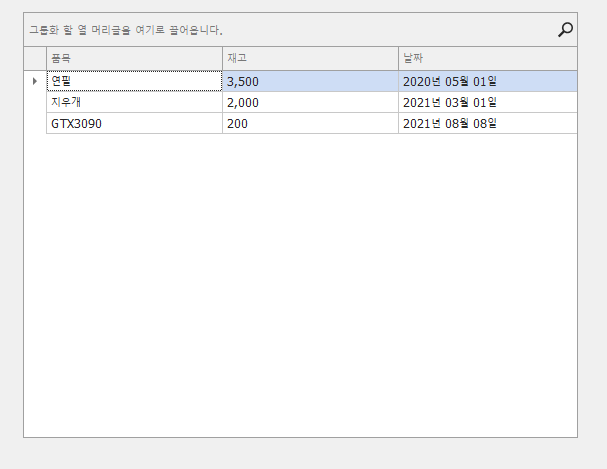Sort by the 품목 column header
This screenshot has height=469, width=607.
[x=134, y=58]
